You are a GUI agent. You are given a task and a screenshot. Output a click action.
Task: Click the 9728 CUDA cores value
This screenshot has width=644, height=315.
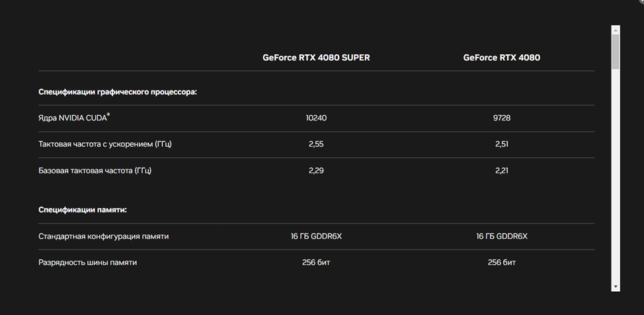(501, 118)
